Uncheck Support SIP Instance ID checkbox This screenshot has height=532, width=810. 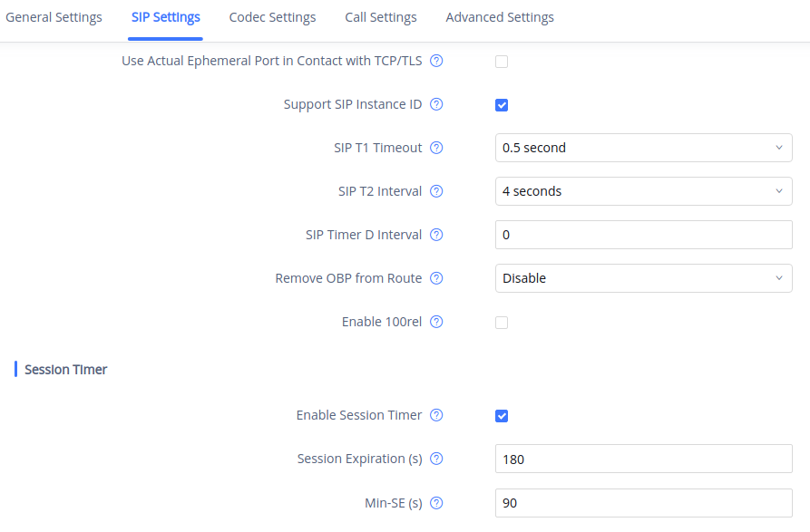tap(502, 105)
